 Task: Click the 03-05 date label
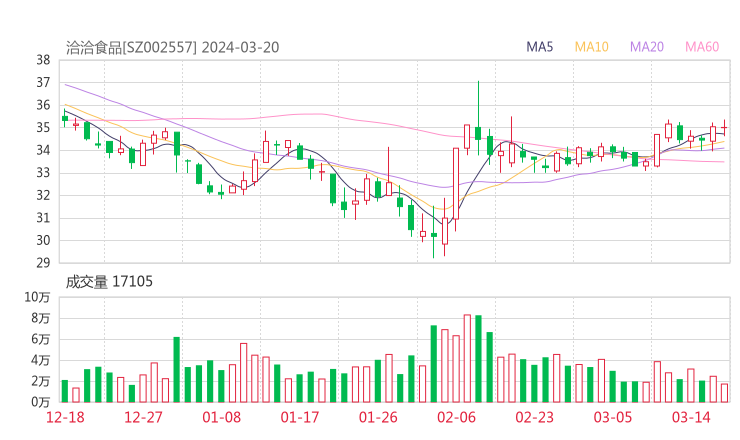pos(613,417)
